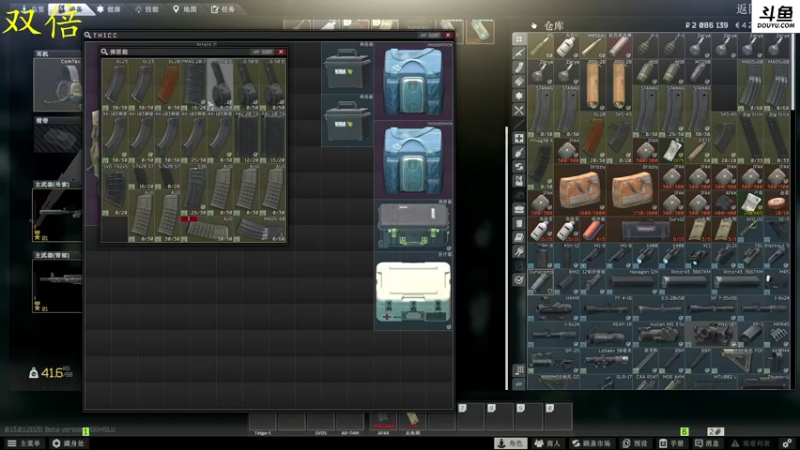
Task: Open the 任务 tasks tab
Action: click(x=223, y=9)
